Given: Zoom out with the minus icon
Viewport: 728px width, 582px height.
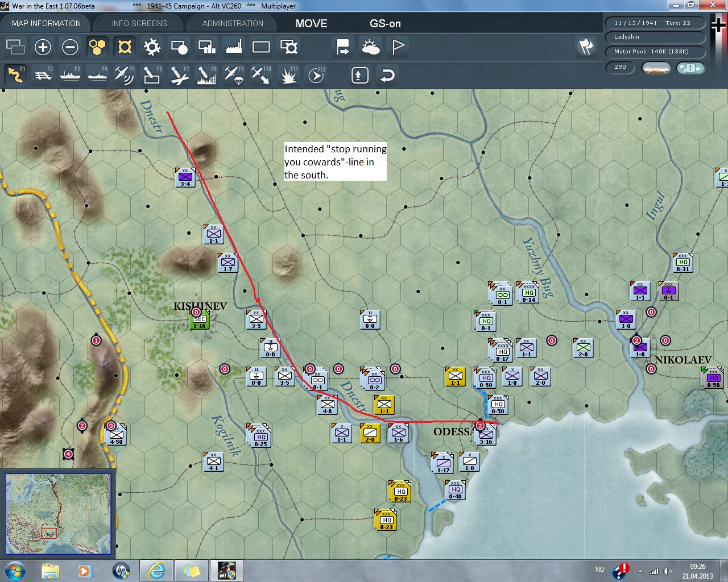Looking at the screenshot, I should click(70, 47).
